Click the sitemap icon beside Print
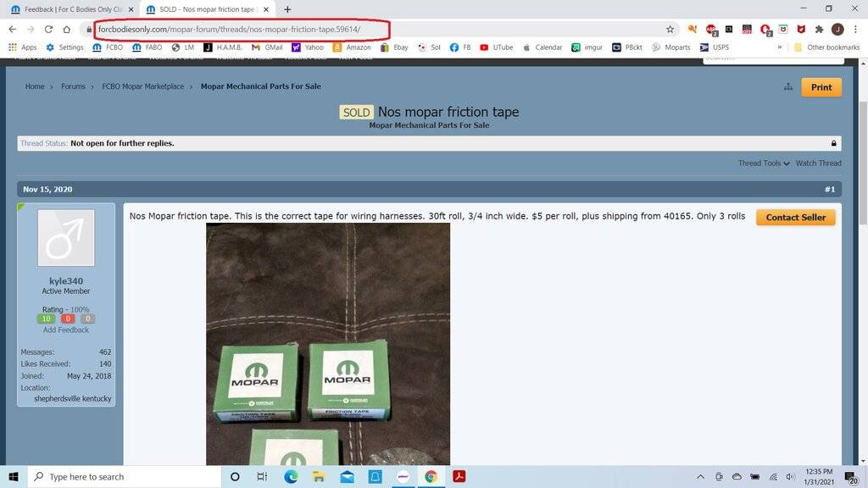Screen dimensions: 868x488 [x=787, y=87]
